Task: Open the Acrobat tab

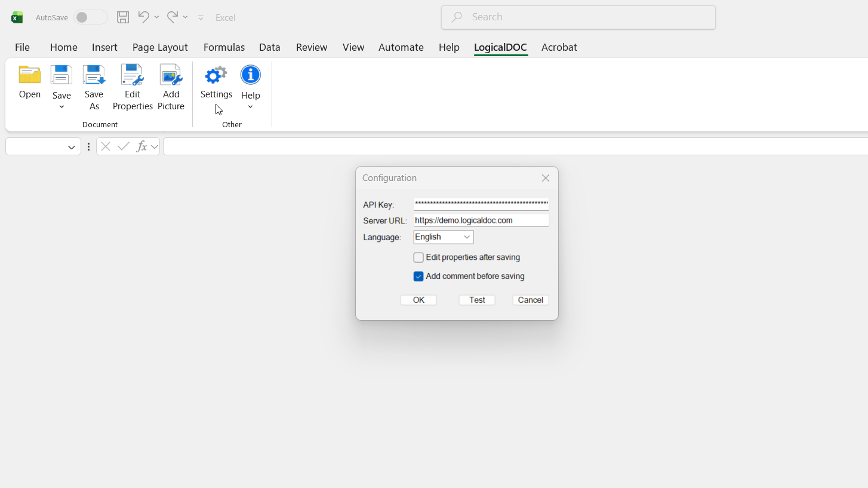Action: [559, 47]
